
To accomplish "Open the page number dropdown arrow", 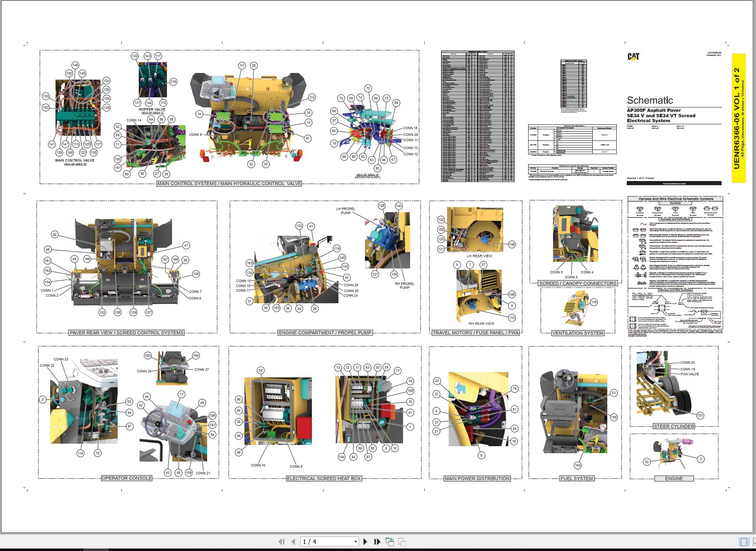I will [355, 541].
